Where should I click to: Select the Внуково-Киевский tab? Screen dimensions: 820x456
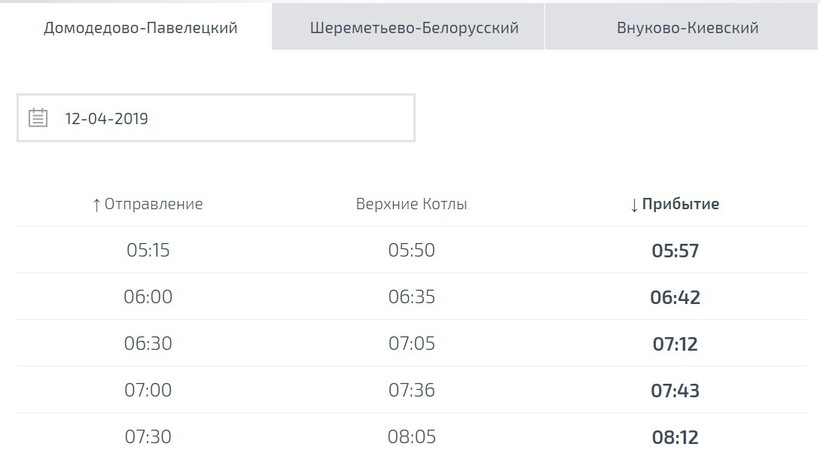click(x=687, y=27)
